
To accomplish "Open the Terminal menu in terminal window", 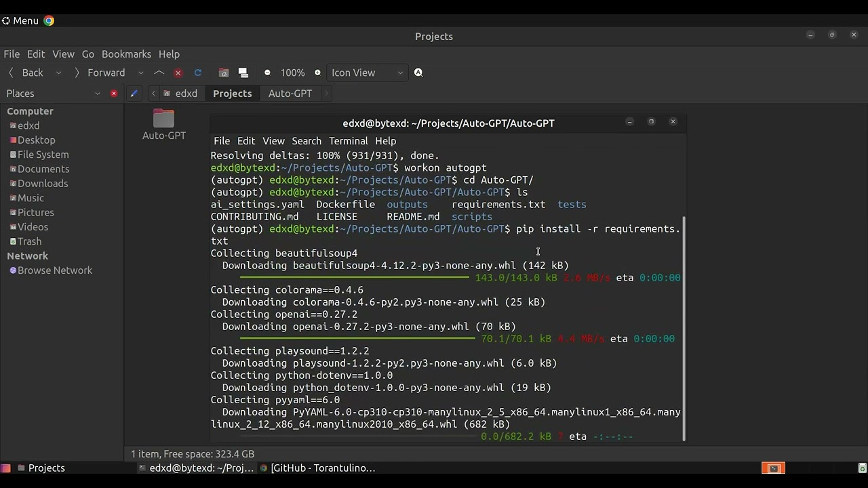I will (348, 141).
